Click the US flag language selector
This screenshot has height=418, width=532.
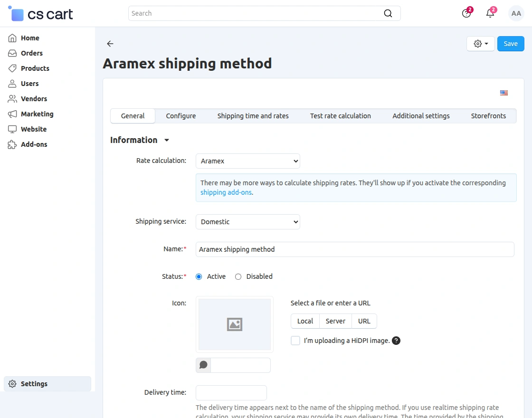[x=504, y=93]
